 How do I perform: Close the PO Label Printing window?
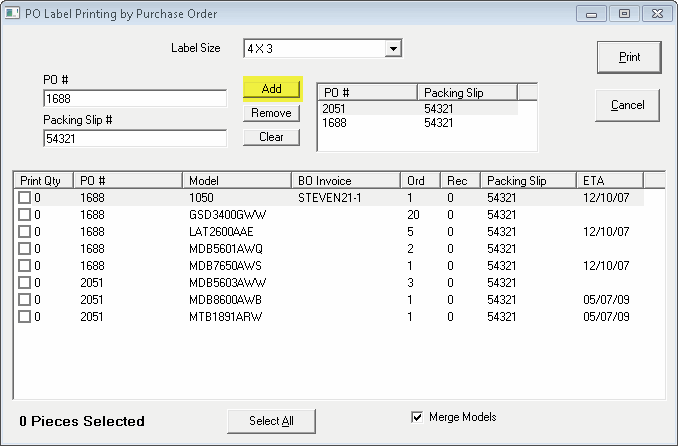(x=657, y=14)
